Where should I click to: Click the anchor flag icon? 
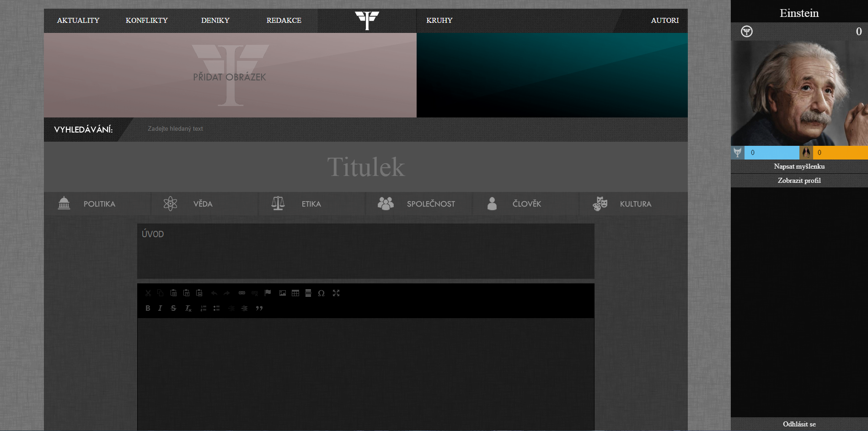point(268,293)
